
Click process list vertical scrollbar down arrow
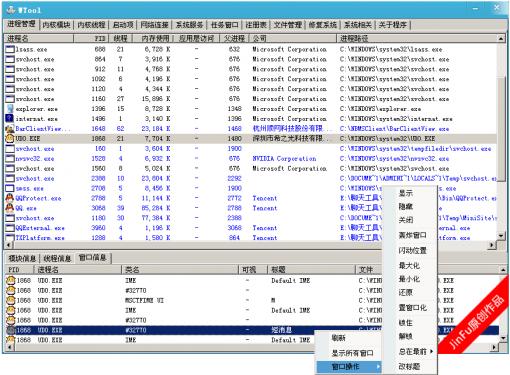pos(501,236)
